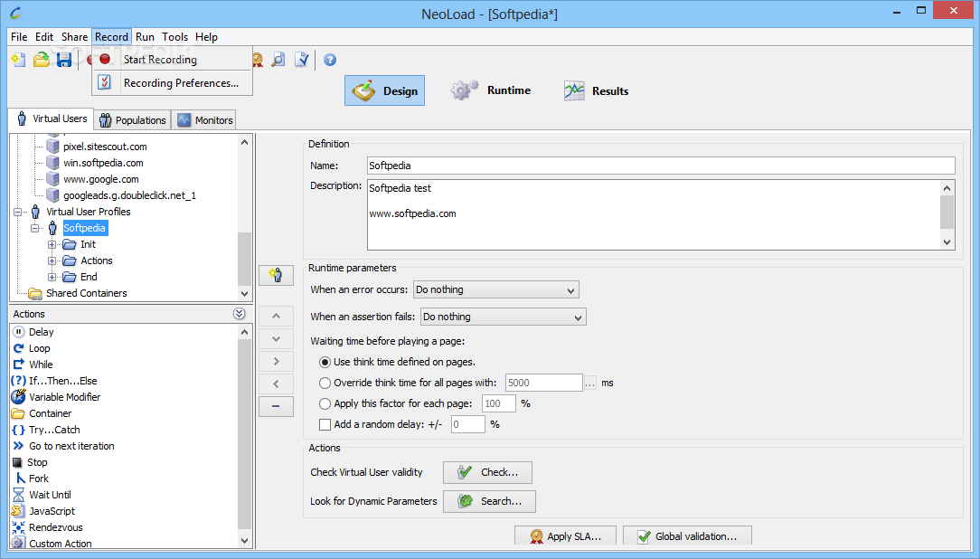The height and width of the screenshot is (559, 980).
Task: Click the move down arrow button
Action: (x=277, y=339)
